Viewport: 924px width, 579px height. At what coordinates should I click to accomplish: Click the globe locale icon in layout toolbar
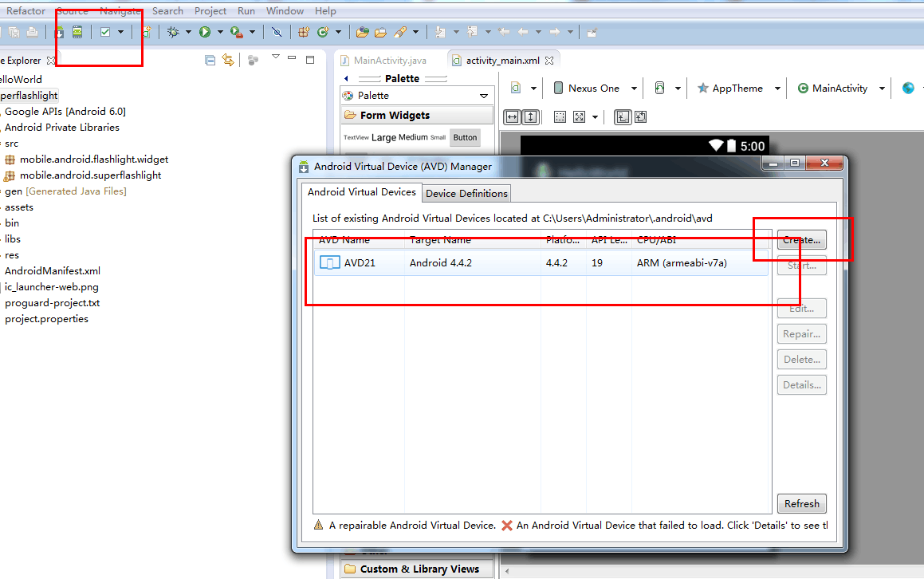click(x=908, y=88)
